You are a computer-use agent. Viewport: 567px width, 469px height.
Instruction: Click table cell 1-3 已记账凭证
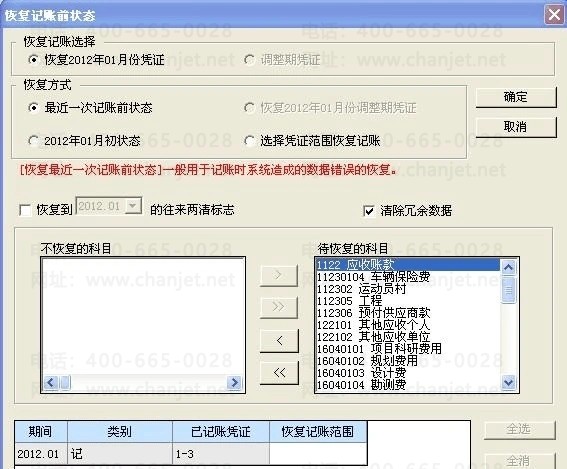point(221,453)
